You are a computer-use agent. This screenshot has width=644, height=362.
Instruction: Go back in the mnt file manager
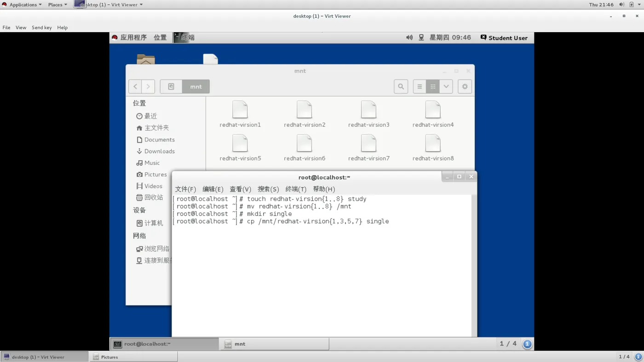click(135, 86)
